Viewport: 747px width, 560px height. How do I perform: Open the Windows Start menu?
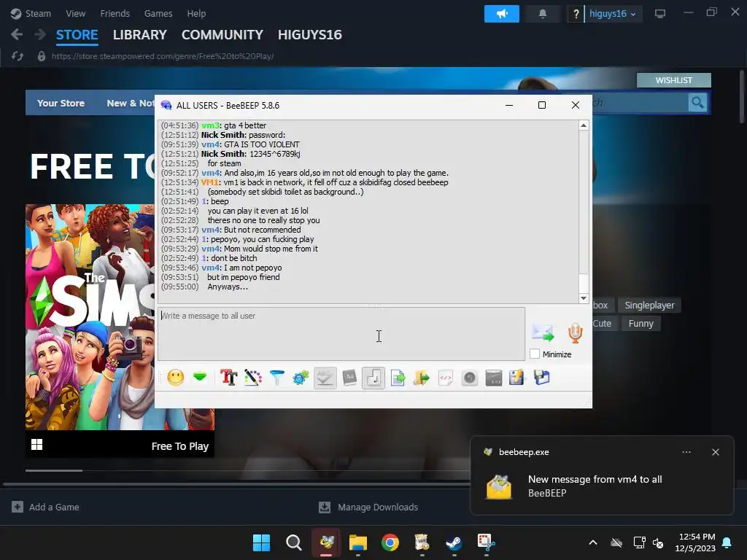(262, 542)
